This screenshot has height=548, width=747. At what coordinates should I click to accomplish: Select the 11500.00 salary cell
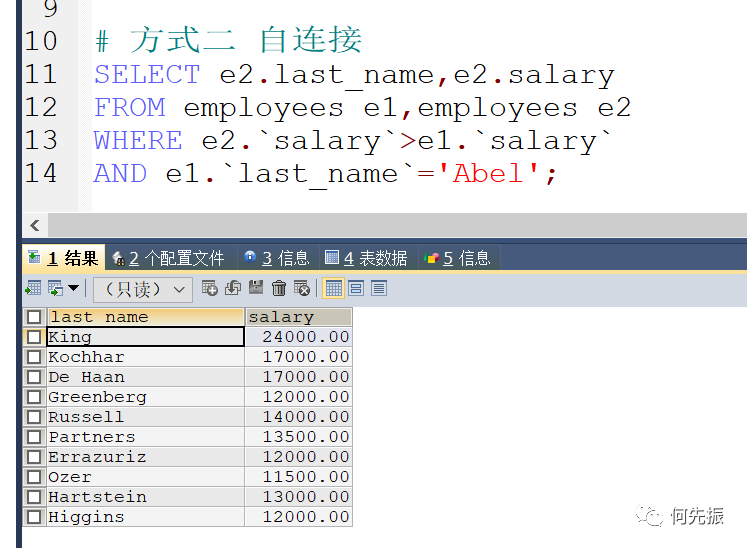point(299,477)
